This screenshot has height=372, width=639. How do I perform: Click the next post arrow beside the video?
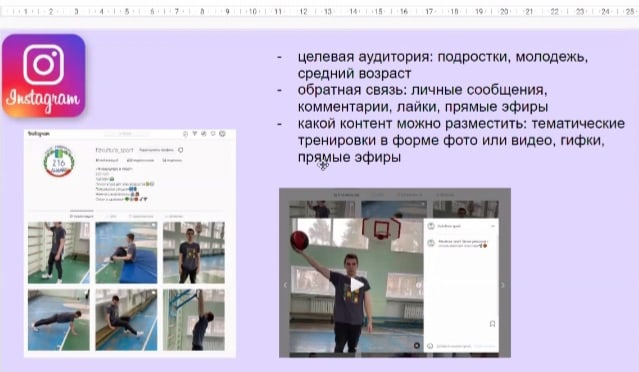(502, 285)
